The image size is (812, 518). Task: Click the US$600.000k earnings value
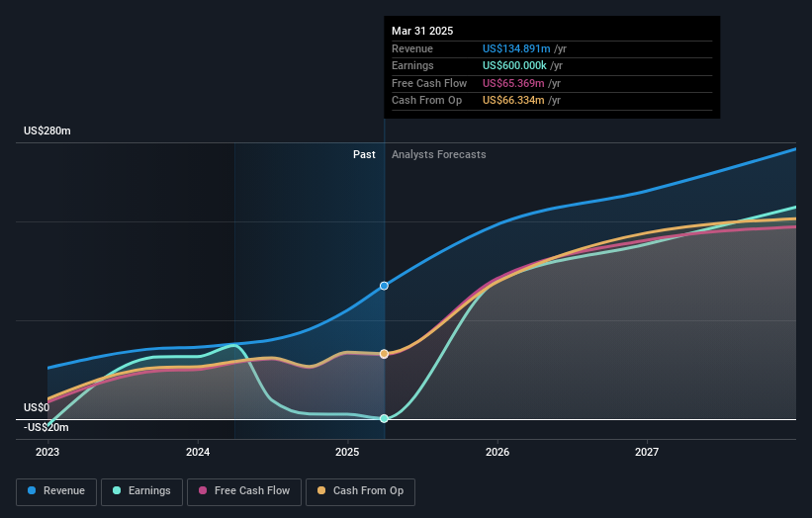click(514, 65)
